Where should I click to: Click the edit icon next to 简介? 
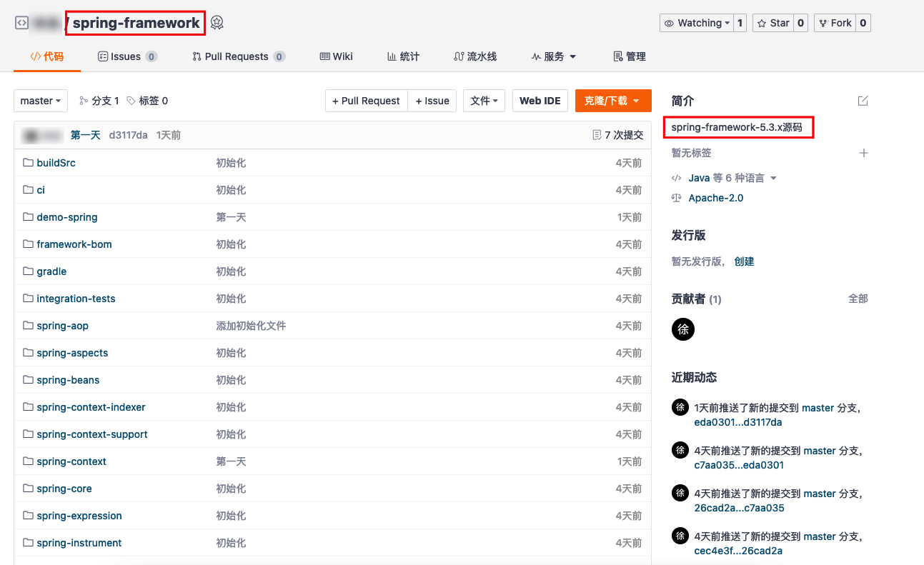tap(863, 101)
